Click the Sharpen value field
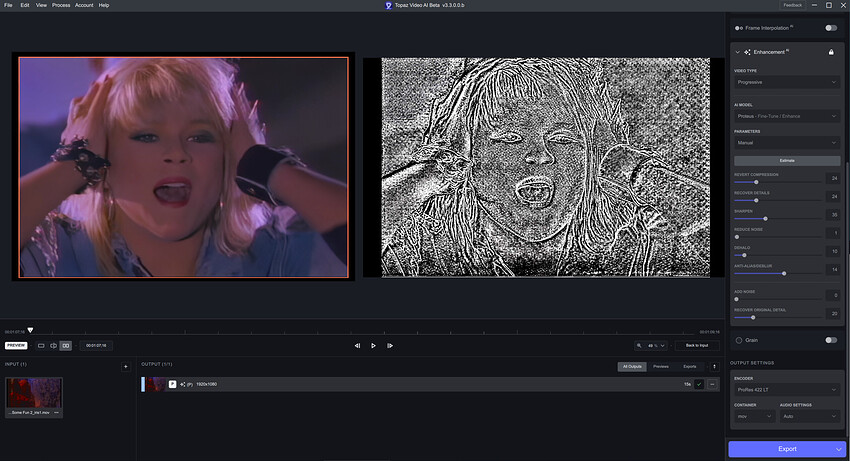The width and height of the screenshot is (850, 461). [x=833, y=215]
